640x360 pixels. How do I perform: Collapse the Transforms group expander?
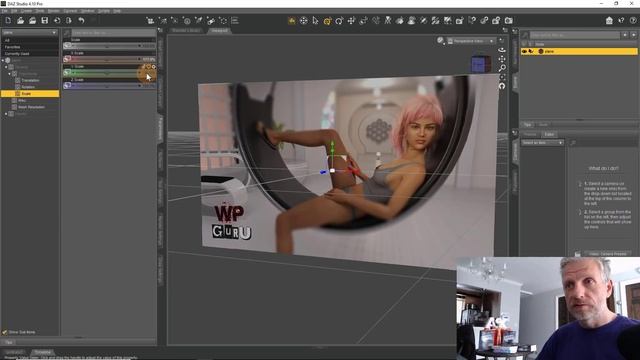pos(9,74)
